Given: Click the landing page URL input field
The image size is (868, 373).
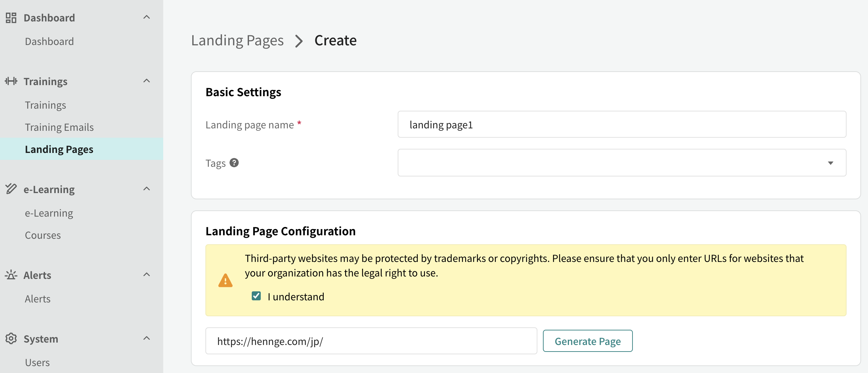Looking at the screenshot, I should click(x=371, y=341).
